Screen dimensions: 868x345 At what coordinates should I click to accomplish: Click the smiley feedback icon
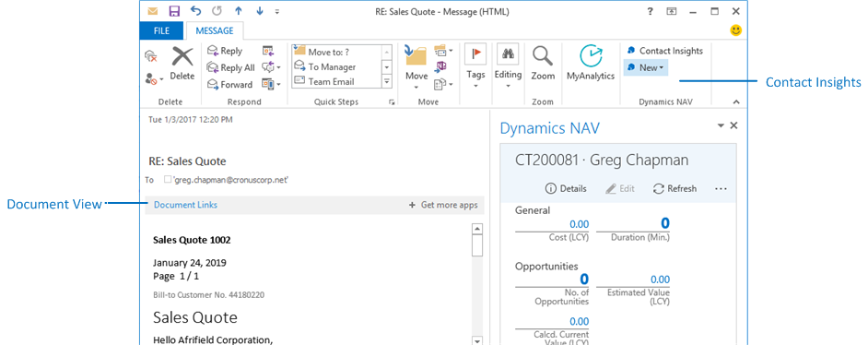(735, 31)
